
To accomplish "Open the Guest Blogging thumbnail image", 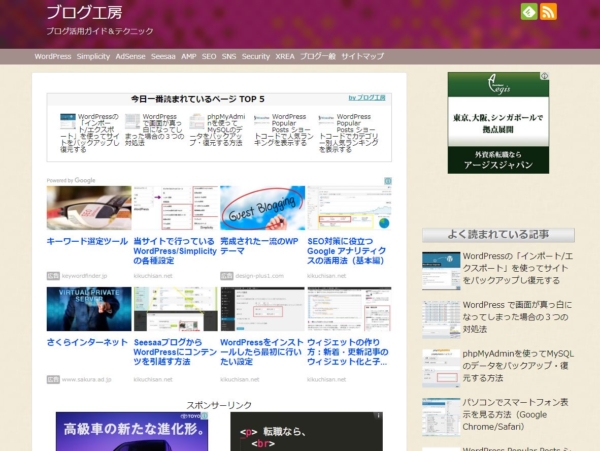I will point(262,208).
